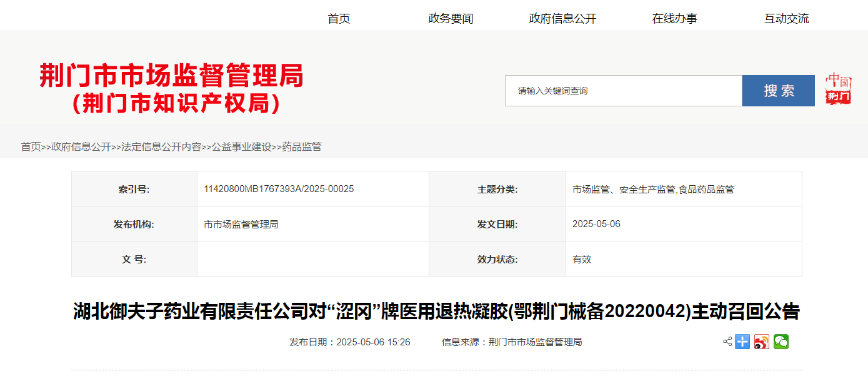The width and height of the screenshot is (868, 376).
Task: Click the 文 号 label cell
Action: [x=134, y=259]
